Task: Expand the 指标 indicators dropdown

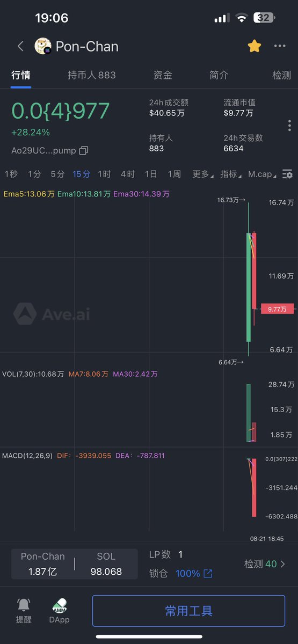Action: point(231,174)
